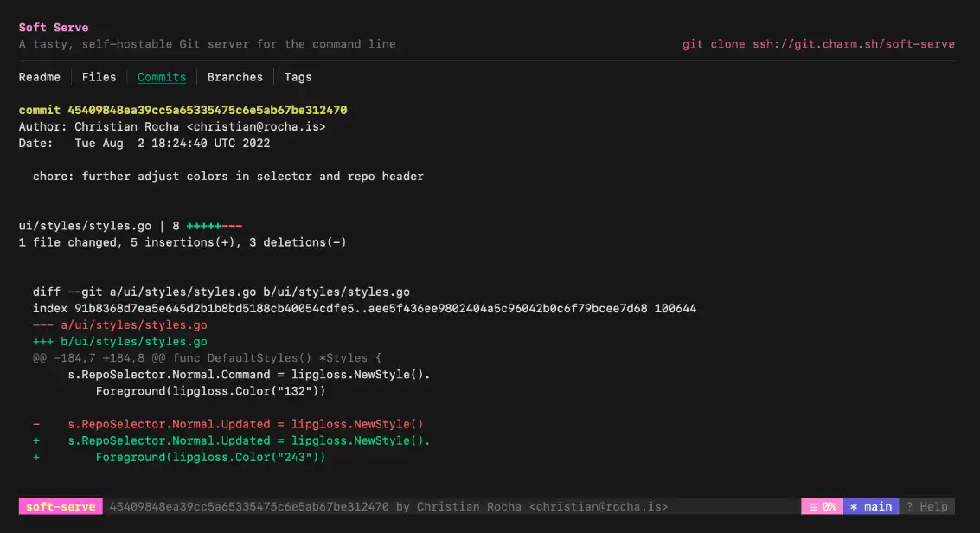This screenshot has height=533, width=980.
Task: Open the Help hint in status bar
Action: (x=926, y=507)
